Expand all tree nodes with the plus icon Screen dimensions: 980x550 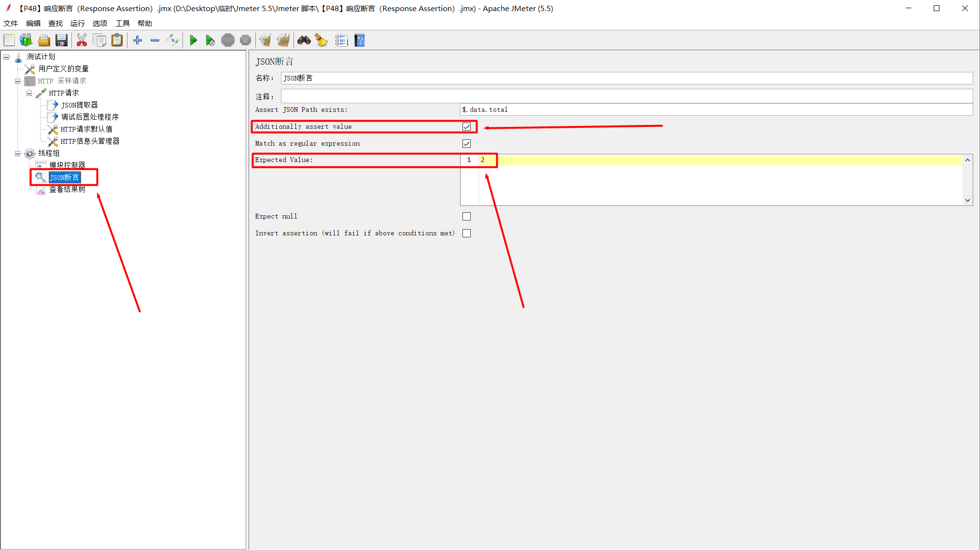click(138, 41)
